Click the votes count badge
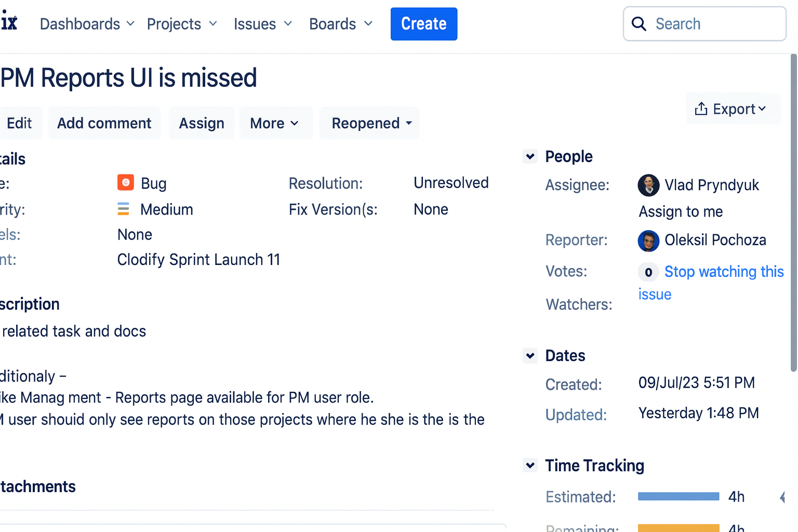Image resolution: width=798 pixels, height=532 pixels. point(648,272)
